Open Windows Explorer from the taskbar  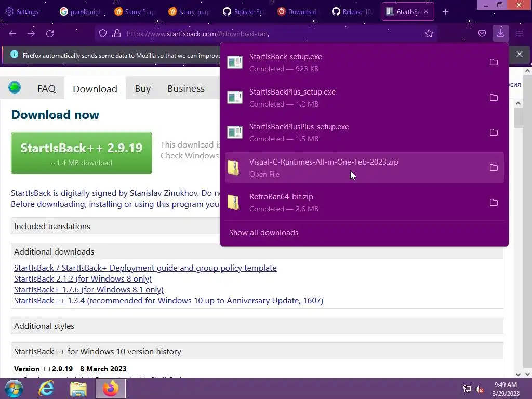tap(78, 389)
